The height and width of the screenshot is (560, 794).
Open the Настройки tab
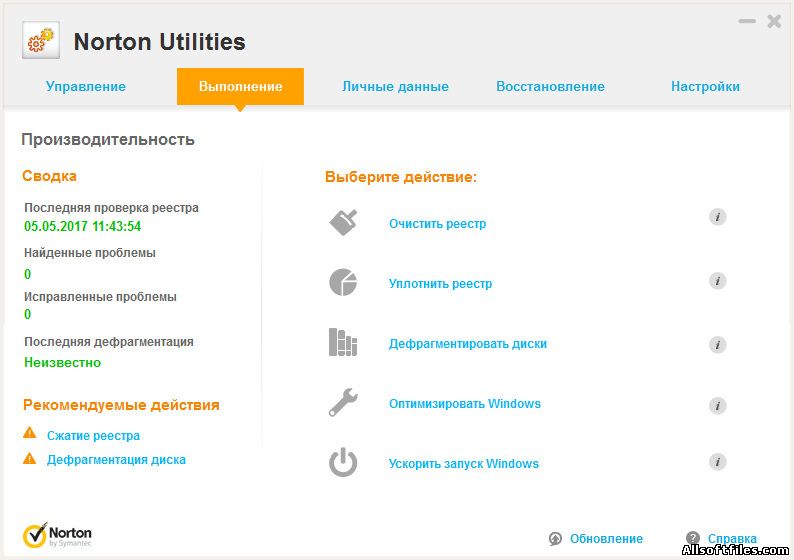(x=705, y=86)
